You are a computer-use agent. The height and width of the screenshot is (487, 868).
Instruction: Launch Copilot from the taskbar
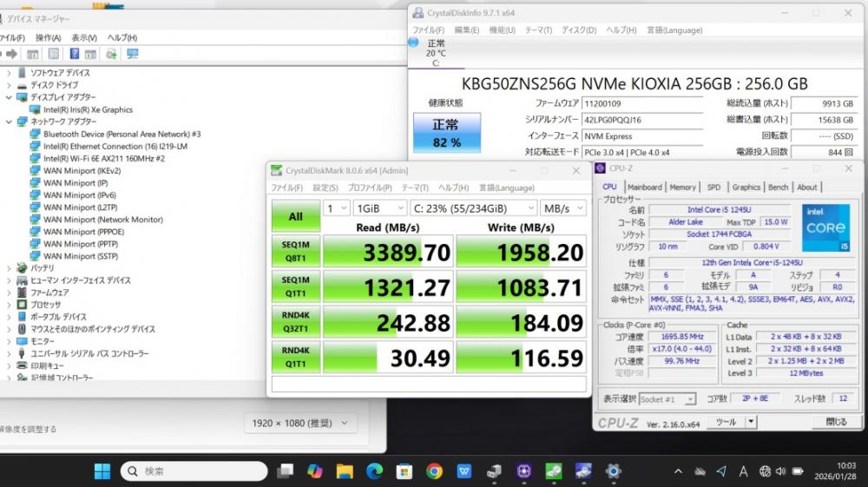coord(315,471)
